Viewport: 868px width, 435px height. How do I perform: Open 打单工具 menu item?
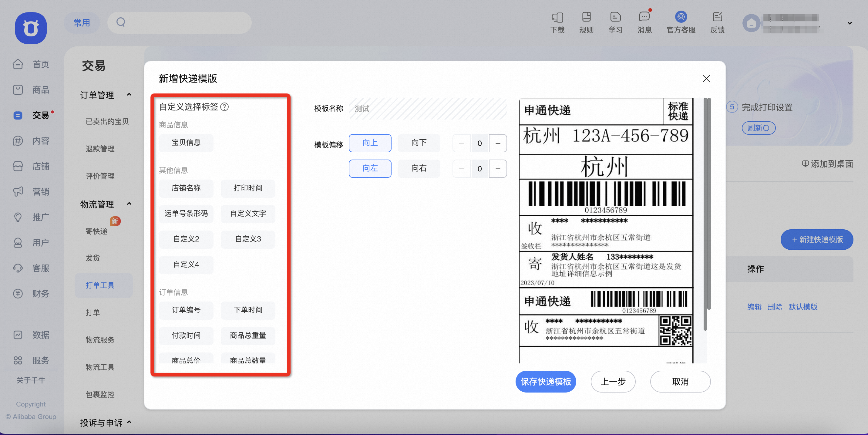click(104, 285)
